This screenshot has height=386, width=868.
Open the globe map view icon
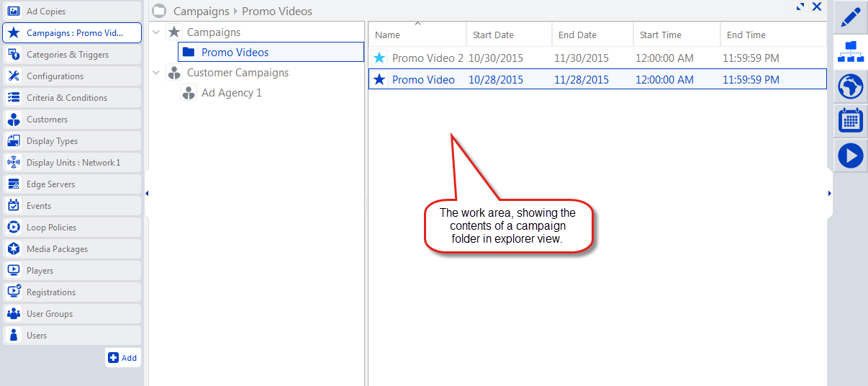(x=850, y=86)
